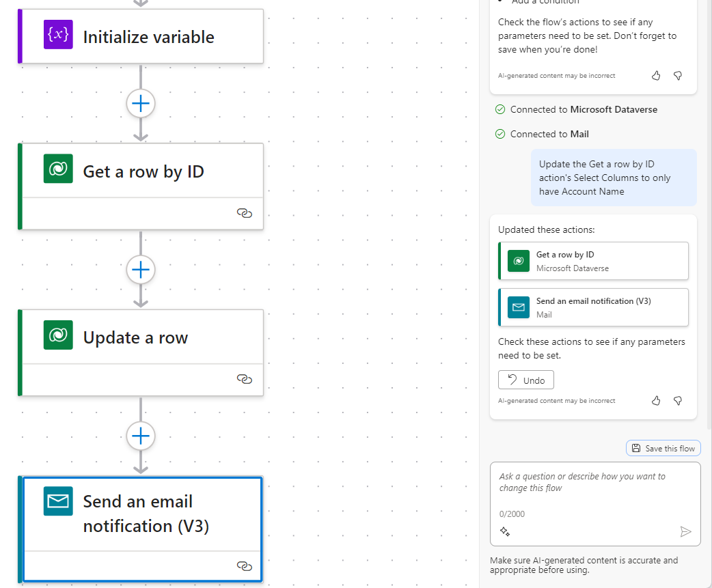This screenshot has height=588, width=712.
Task: Rate the updated actions message with thumbs up
Action: (656, 401)
